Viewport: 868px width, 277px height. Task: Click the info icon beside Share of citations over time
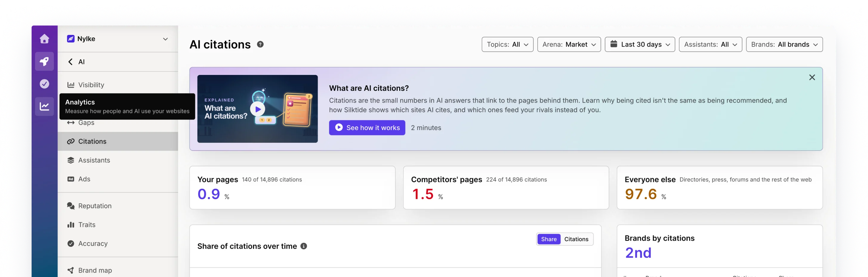coord(303,246)
